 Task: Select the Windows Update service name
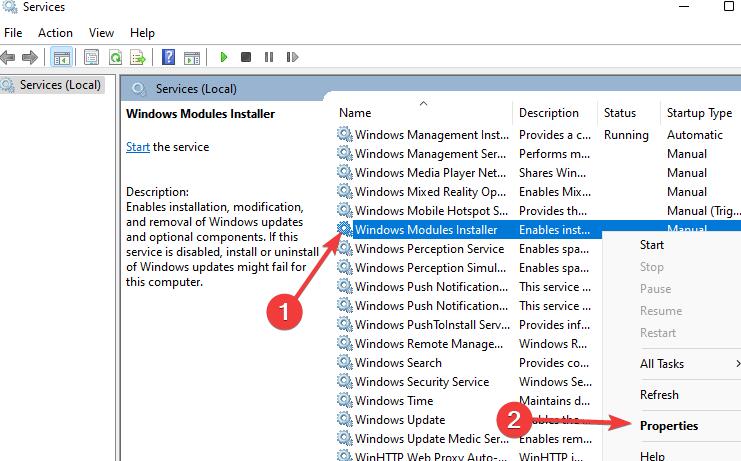click(400, 419)
